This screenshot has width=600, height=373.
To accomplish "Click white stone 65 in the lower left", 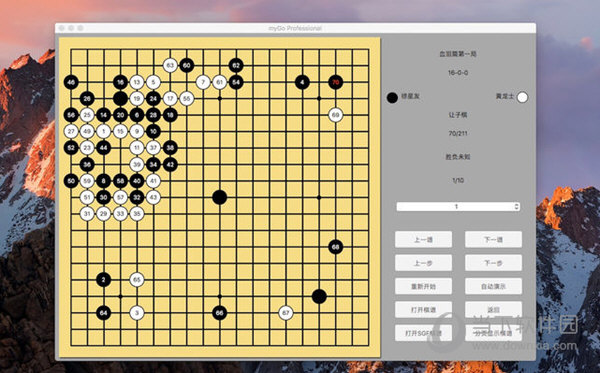I will 137,280.
